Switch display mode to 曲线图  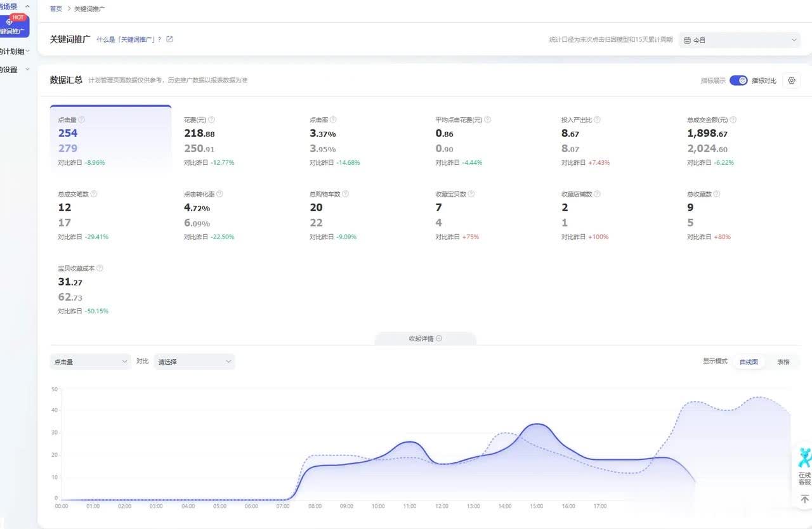click(x=749, y=362)
